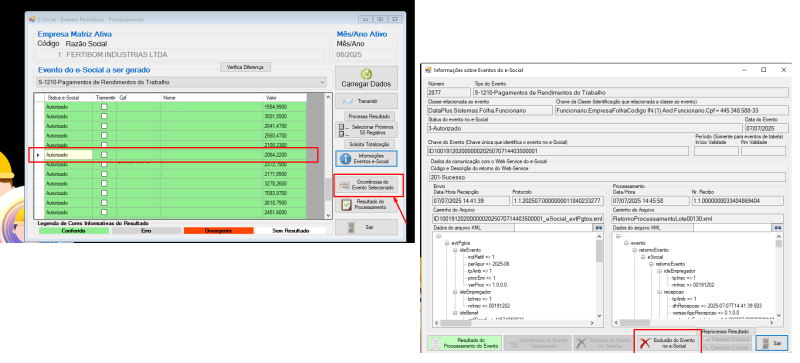Click the Nr. Recibo field
Screen dimensions: 800x363
coord(738,201)
